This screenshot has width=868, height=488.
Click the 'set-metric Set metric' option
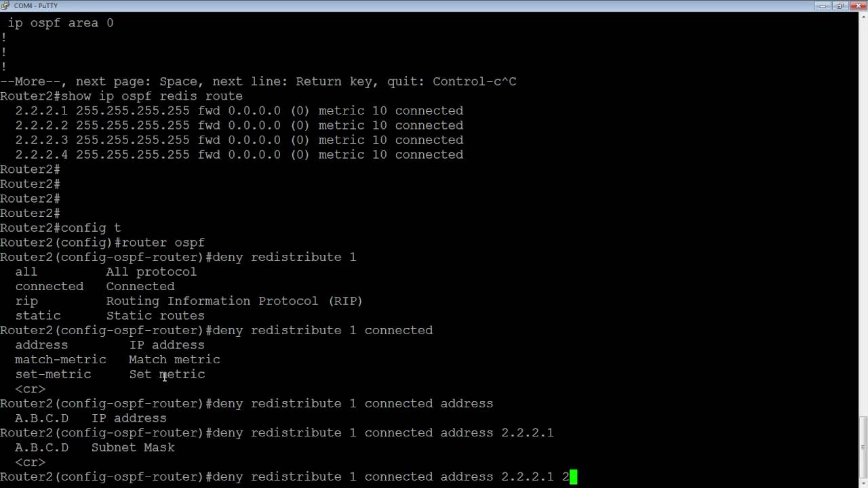pyautogui.click(x=110, y=374)
